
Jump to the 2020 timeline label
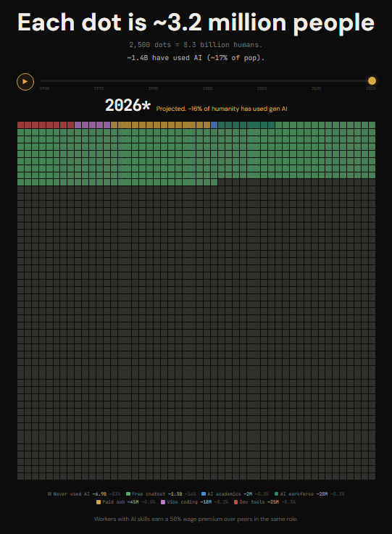[x=317, y=88]
